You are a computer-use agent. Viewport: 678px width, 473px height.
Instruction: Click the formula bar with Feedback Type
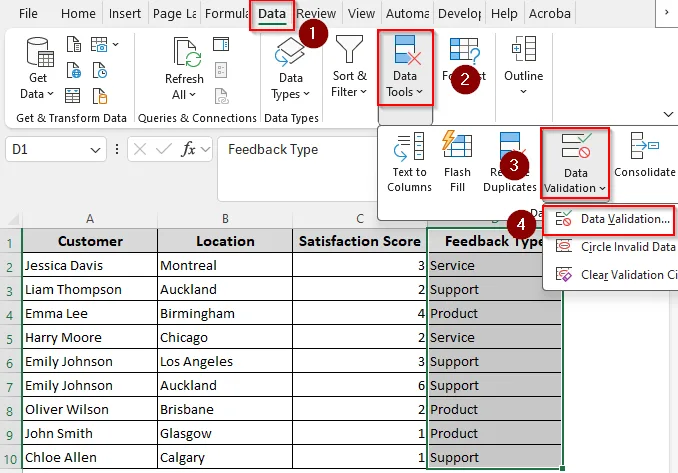pyautogui.click(x=297, y=169)
